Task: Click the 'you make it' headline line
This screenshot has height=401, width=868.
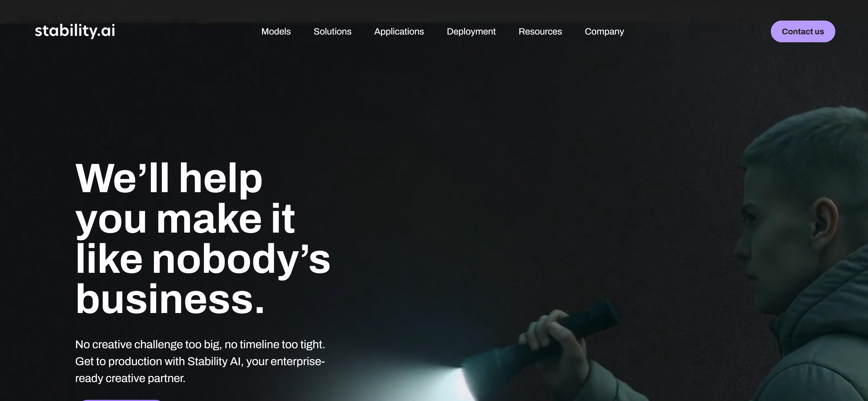Action: click(x=185, y=219)
